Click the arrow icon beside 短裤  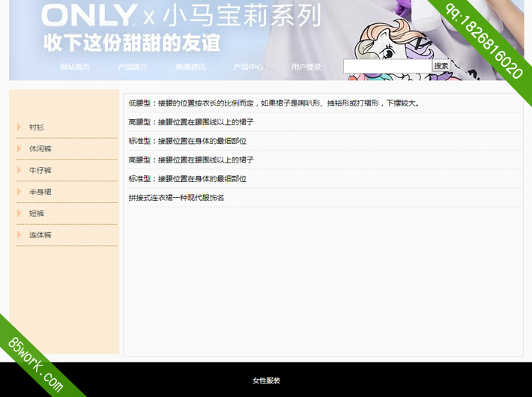(x=19, y=213)
